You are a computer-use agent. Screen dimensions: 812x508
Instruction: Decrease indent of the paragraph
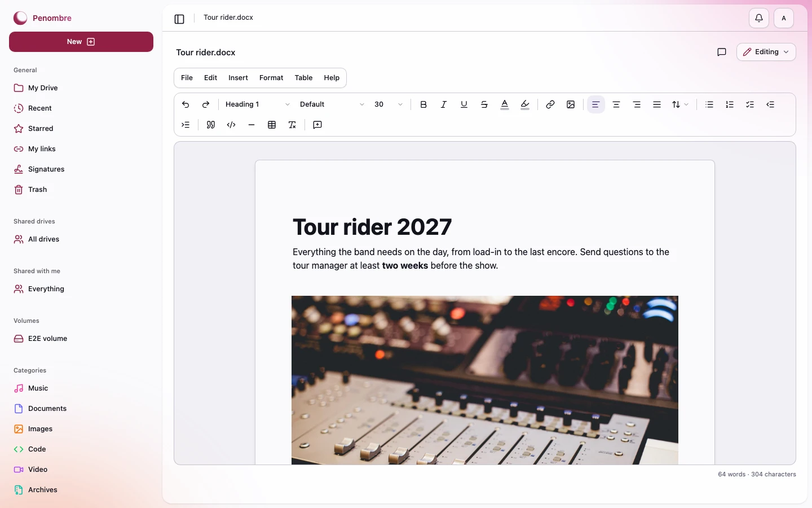[x=770, y=104]
